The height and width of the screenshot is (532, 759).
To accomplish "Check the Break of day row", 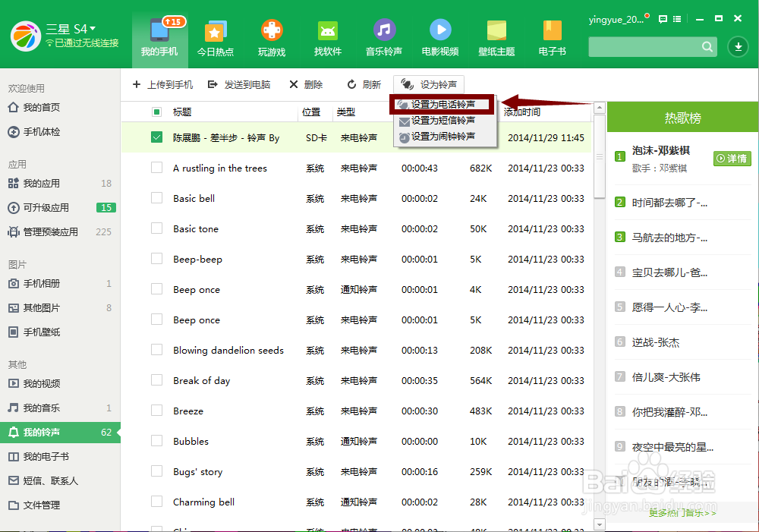I will coord(156,380).
